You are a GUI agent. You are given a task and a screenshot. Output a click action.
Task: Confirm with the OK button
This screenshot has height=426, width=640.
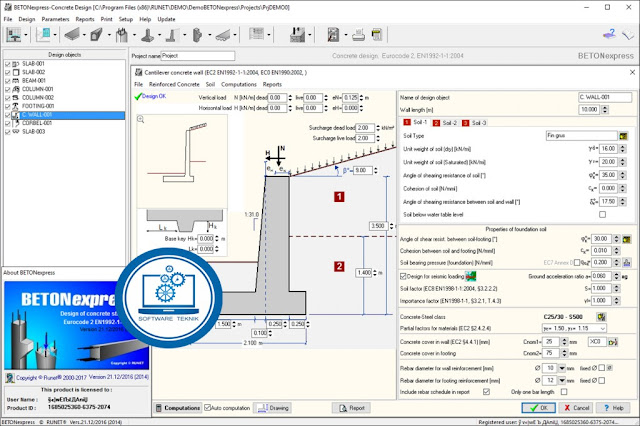pyautogui.click(x=538, y=408)
